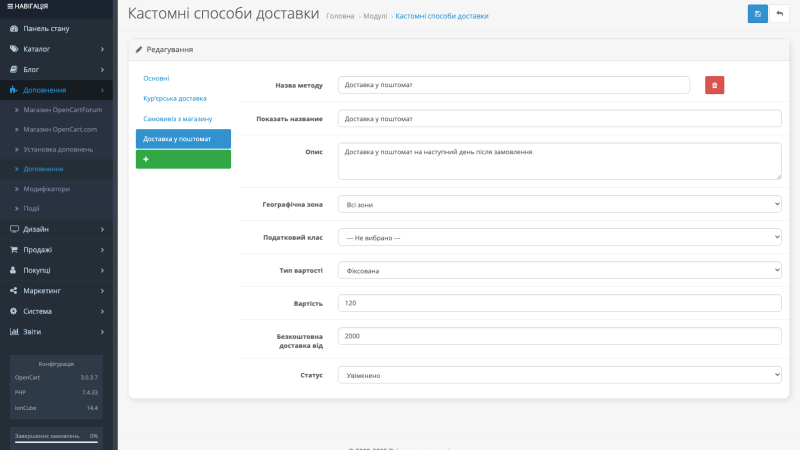Click the gear icon beside Система
Screen dimensions: 800x450
click(x=14, y=311)
